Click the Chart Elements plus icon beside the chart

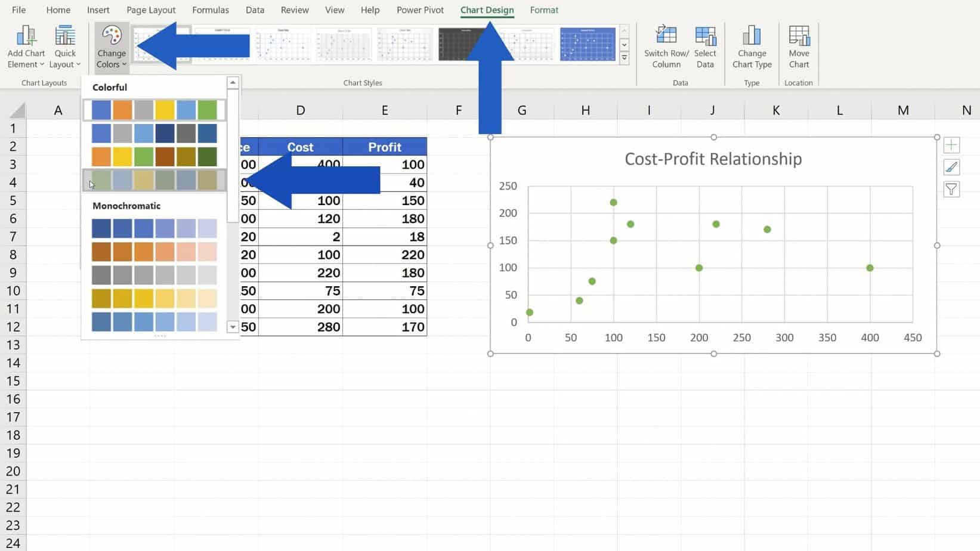951,144
